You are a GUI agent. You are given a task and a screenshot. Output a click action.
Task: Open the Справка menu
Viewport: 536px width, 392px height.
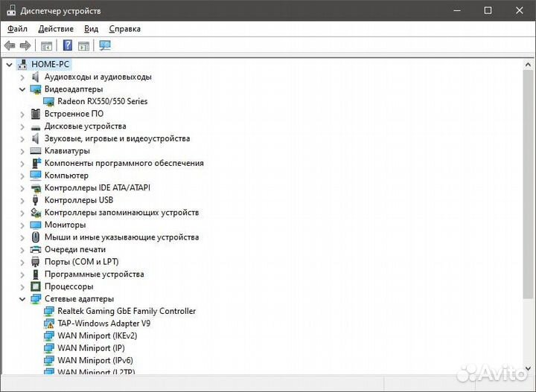[124, 29]
